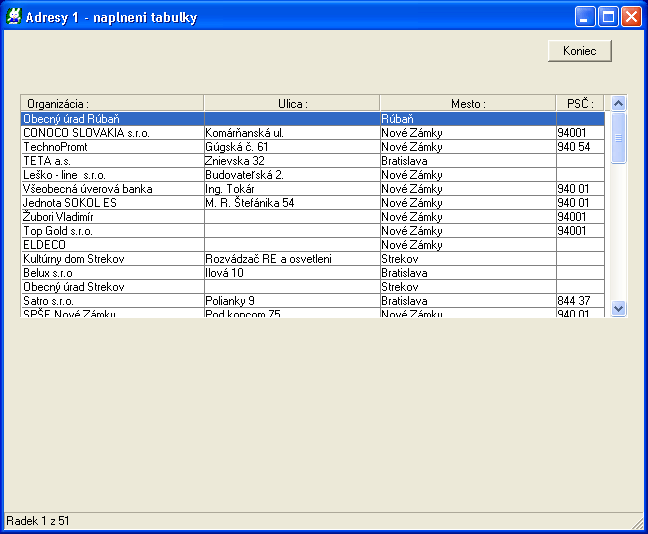Click the PSČ column header

click(580, 103)
